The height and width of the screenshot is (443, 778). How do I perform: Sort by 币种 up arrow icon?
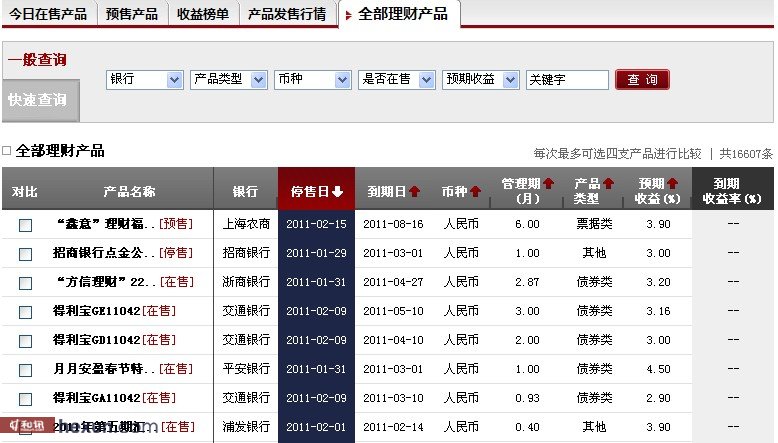pos(475,191)
